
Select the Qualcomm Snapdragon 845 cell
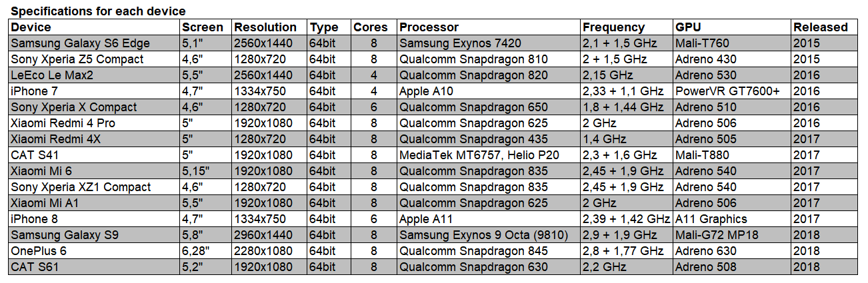pos(489,251)
